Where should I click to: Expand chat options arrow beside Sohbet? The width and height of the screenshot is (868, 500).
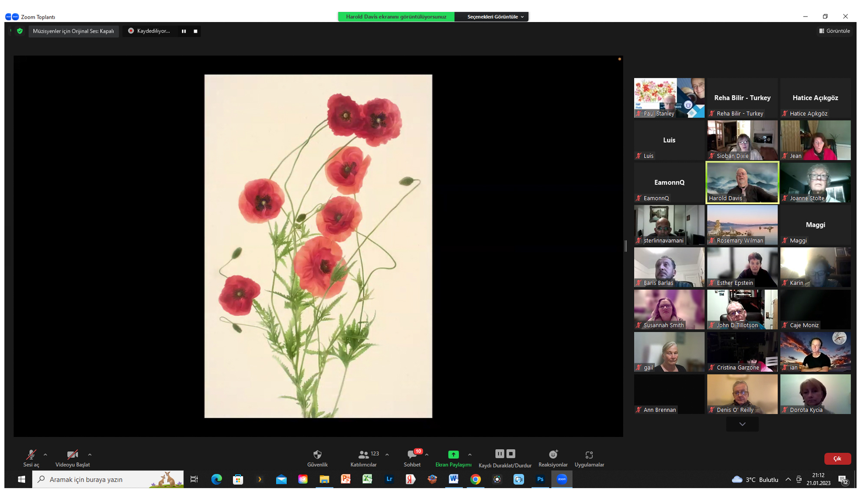(427, 454)
